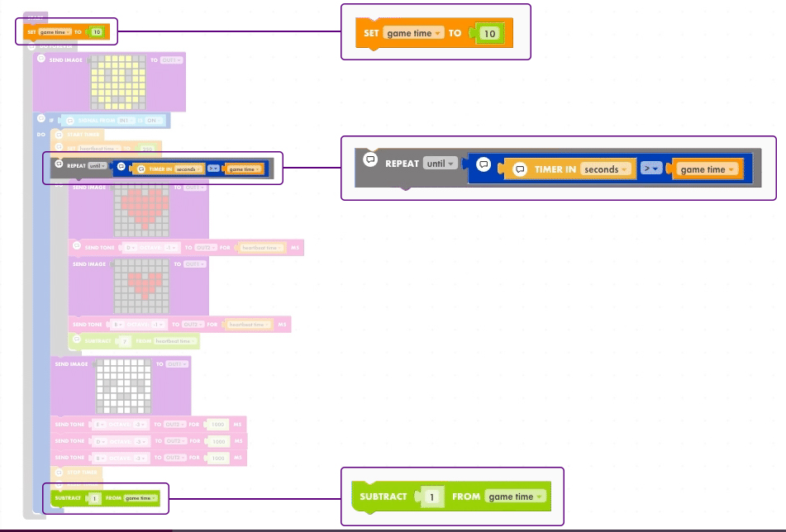Click comment bubble on enlarged REPEAT block
Screen dimensions: 786x532
tap(371, 159)
